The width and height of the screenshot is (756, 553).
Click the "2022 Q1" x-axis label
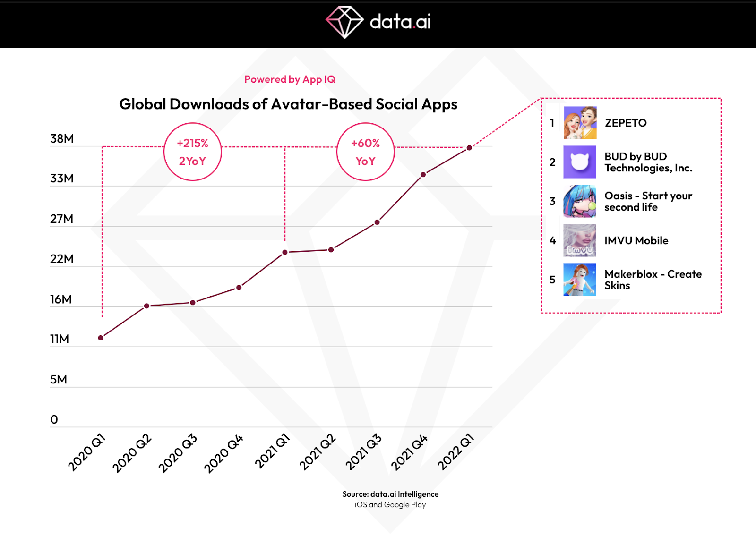[x=455, y=451]
